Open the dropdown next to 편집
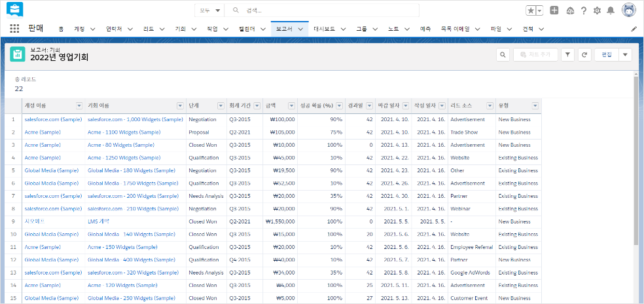Viewport: 644px width, 304px height. tap(625, 55)
